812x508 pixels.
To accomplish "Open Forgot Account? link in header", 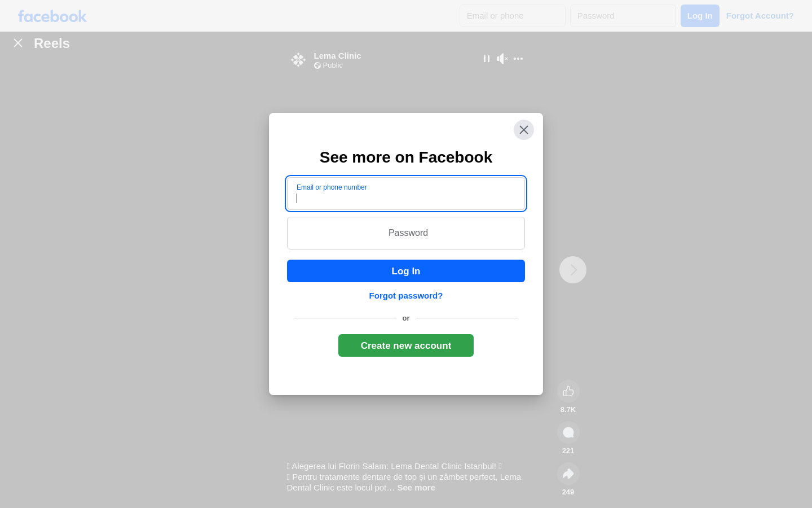I will point(760,16).
